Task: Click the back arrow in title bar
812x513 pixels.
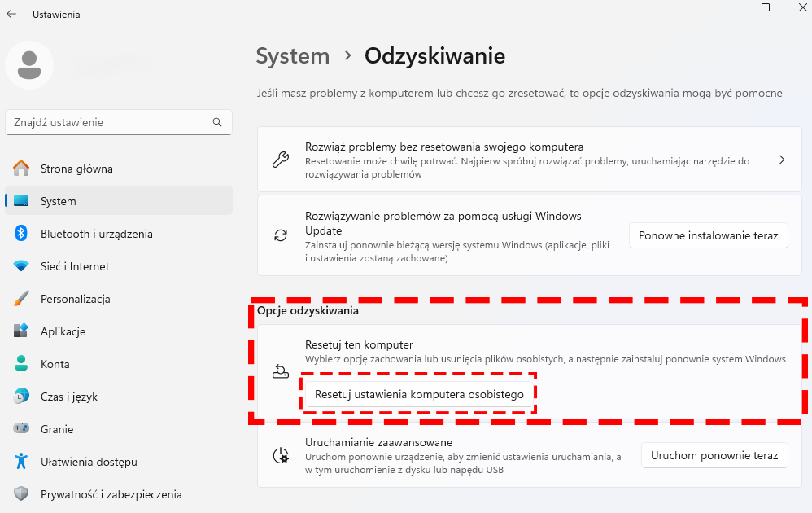Action: pyautogui.click(x=11, y=15)
